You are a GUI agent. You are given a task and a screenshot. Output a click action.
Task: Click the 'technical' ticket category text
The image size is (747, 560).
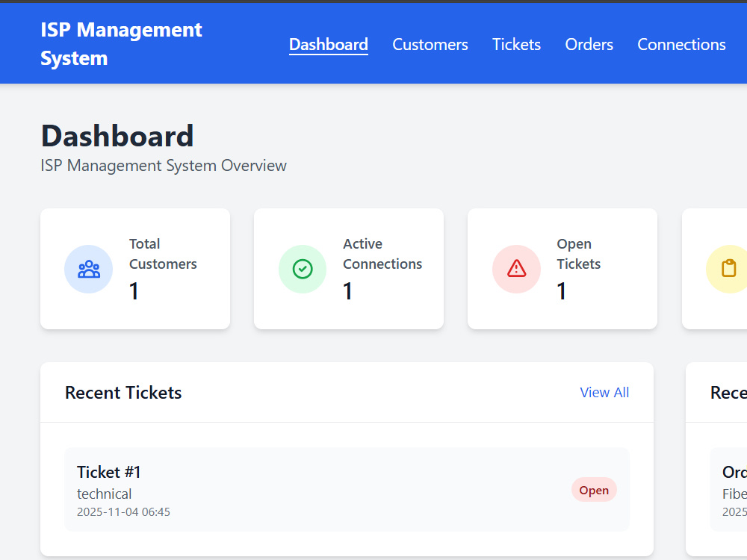click(x=104, y=494)
